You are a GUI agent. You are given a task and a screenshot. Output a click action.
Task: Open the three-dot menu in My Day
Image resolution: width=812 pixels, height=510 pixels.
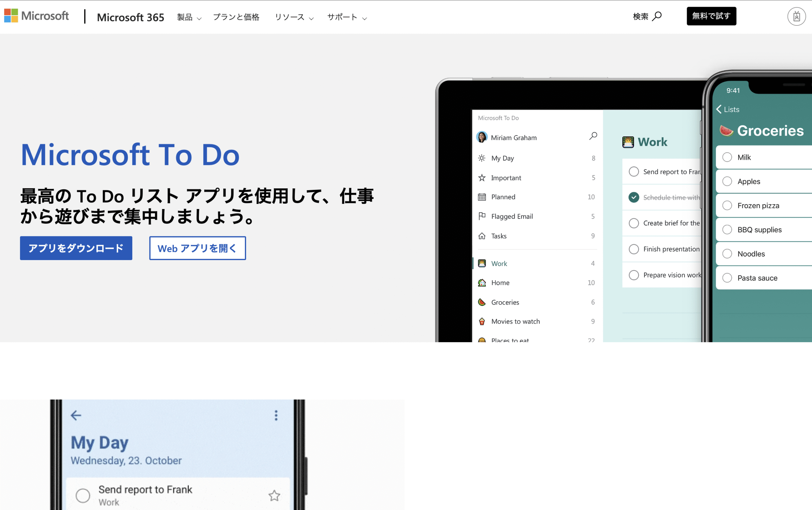point(276,415)
